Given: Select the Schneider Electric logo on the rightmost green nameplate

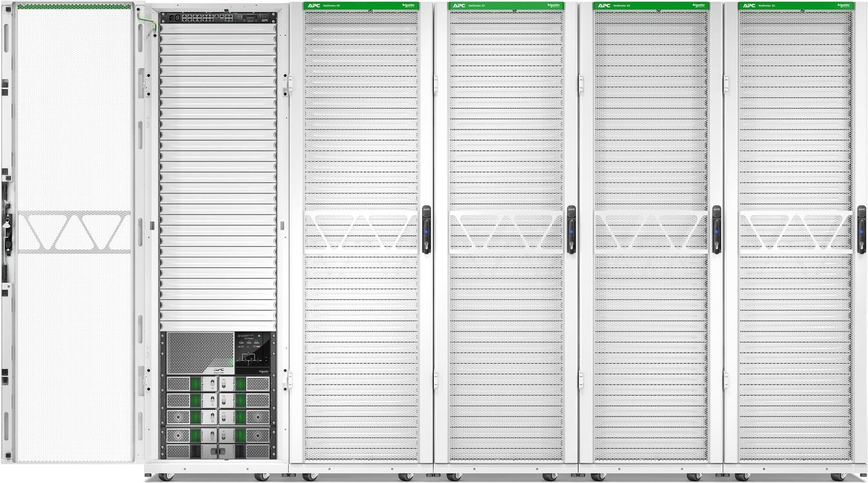Looking at the screenshot, I should point(844,5).
